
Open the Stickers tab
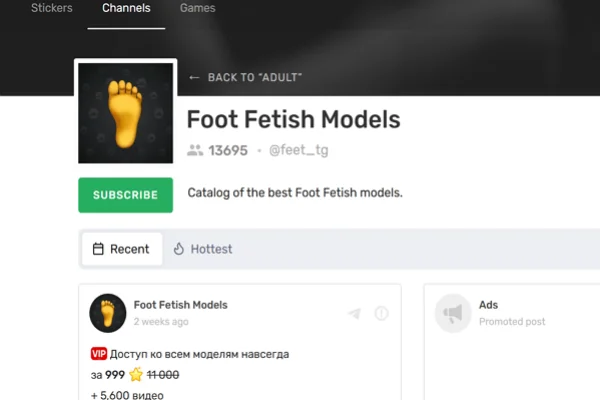tap(52, 8)
